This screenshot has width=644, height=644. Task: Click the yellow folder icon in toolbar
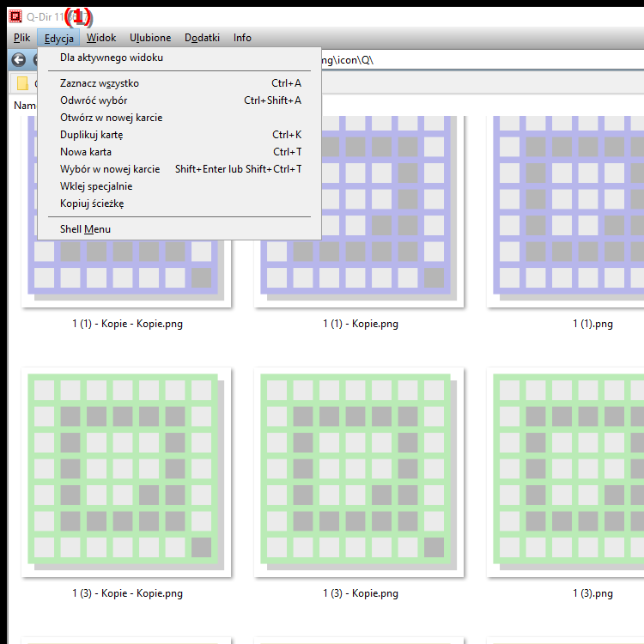[22, 83]
